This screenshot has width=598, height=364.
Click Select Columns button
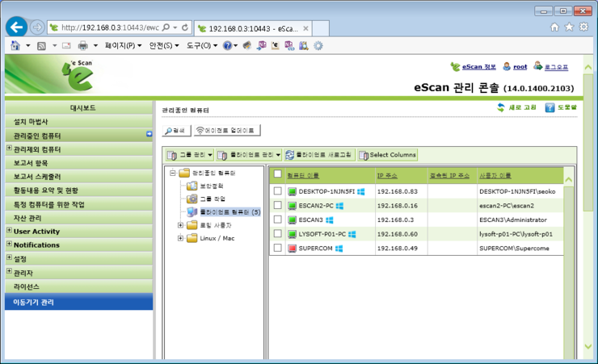[x=387, y=155]
